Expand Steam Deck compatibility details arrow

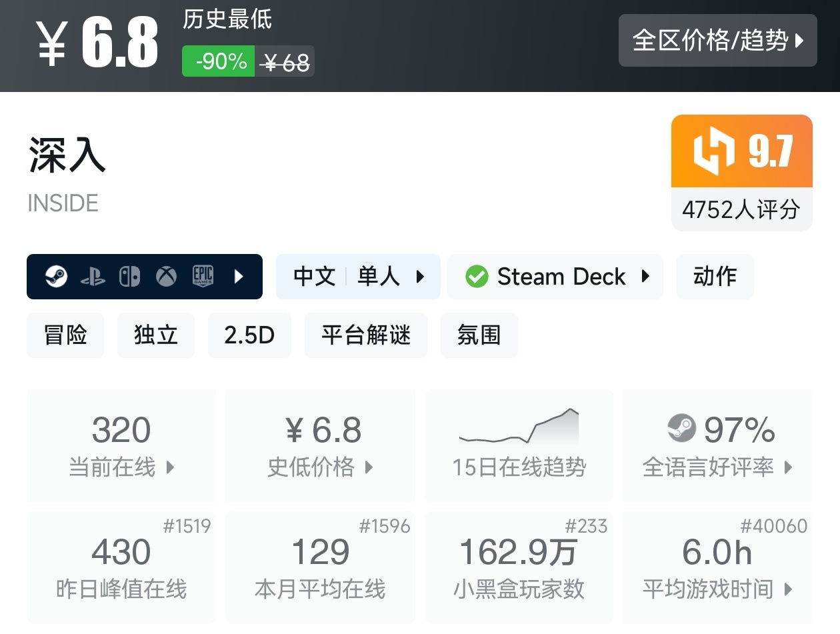645,276
